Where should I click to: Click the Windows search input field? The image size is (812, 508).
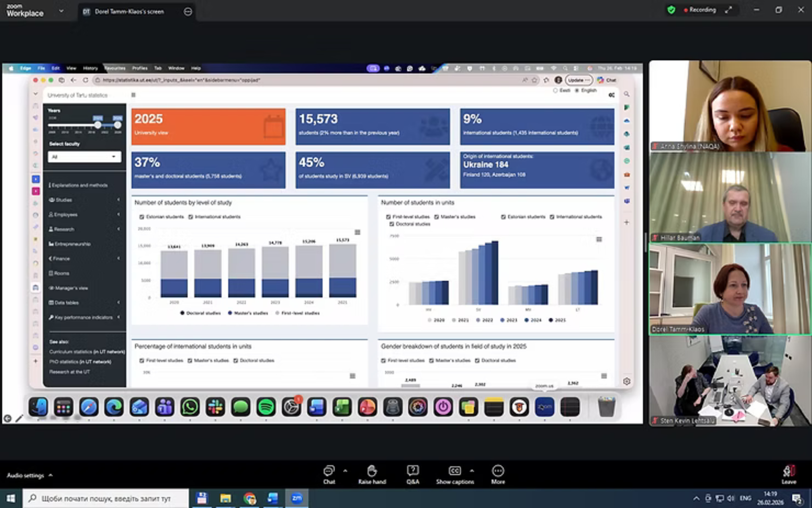pyautogui.click(x=106, y=498)
